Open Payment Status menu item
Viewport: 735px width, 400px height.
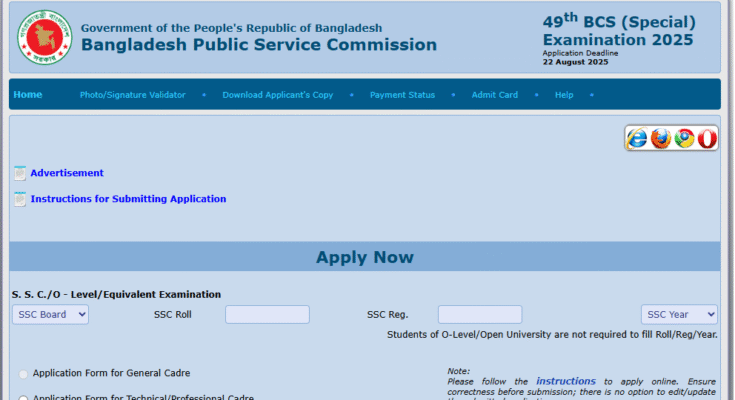(402, 95)
